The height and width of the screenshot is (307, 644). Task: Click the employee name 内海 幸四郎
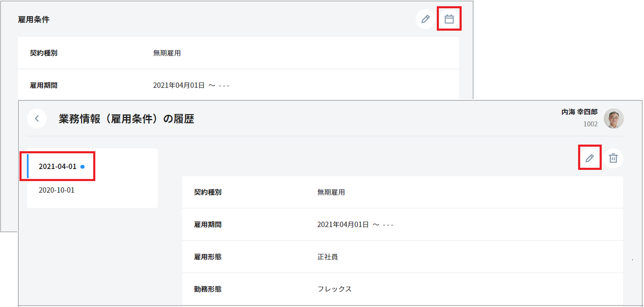pos(579,112)
